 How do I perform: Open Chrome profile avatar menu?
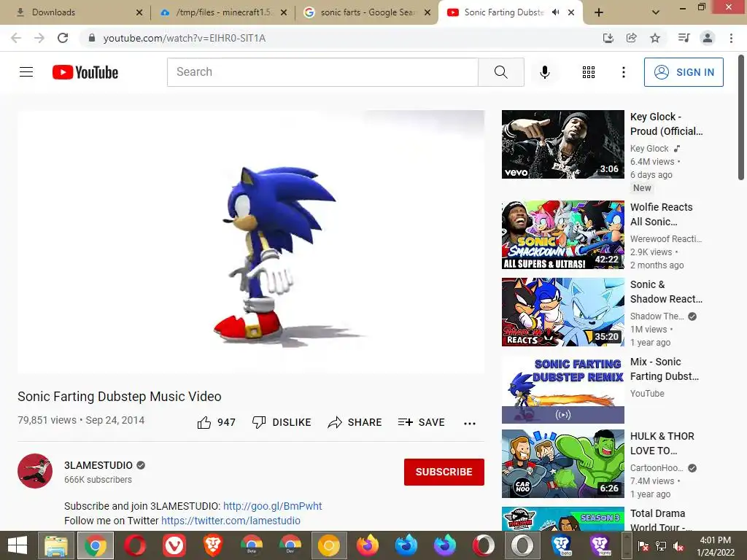[x=708, y=38]
